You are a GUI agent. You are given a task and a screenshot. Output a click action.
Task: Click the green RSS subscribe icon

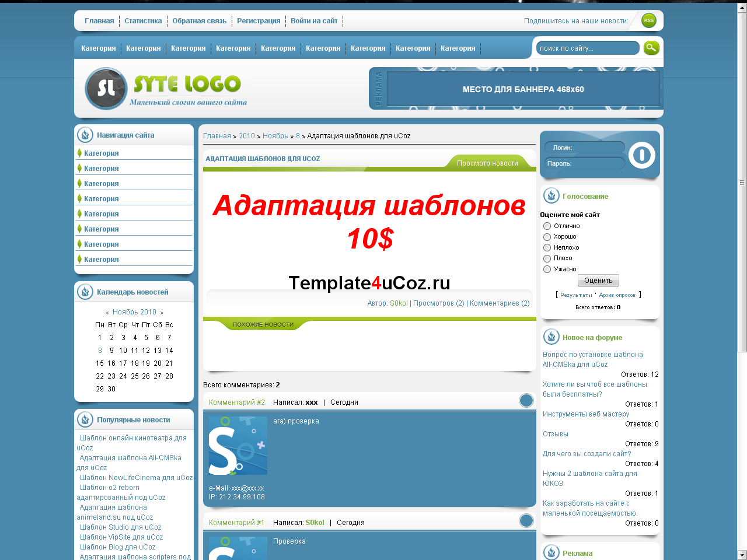[x=648, y=20]
